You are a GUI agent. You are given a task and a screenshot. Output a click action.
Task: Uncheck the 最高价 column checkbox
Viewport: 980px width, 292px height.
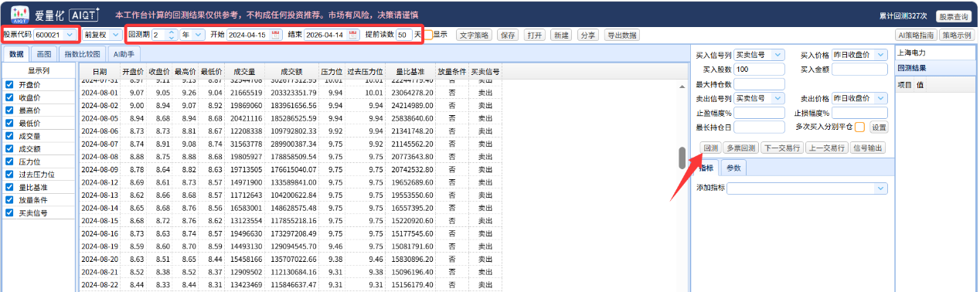9,110
